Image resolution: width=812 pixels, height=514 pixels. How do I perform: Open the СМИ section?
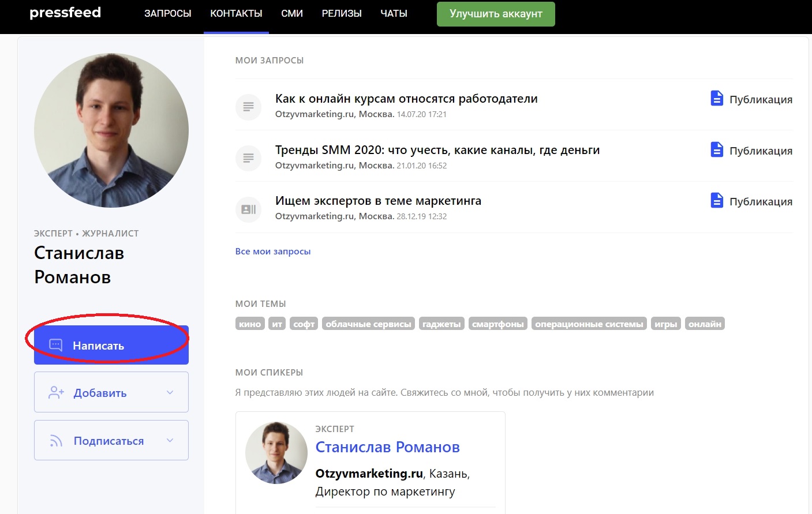pyautogui.click(x=292, y=13)
